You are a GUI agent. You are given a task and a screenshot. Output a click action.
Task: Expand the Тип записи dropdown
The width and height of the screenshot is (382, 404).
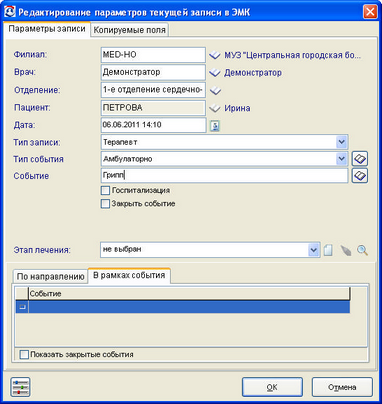coord(341,142)
